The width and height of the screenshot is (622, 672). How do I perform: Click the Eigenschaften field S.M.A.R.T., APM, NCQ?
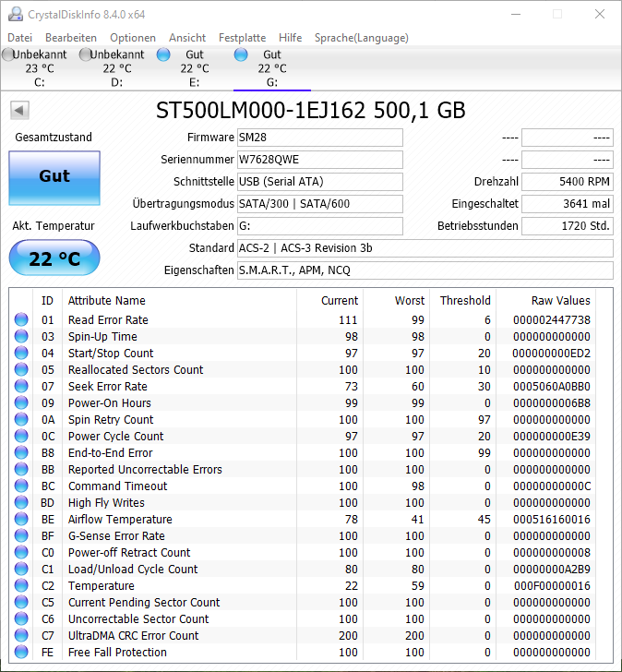tap(425, 270)
